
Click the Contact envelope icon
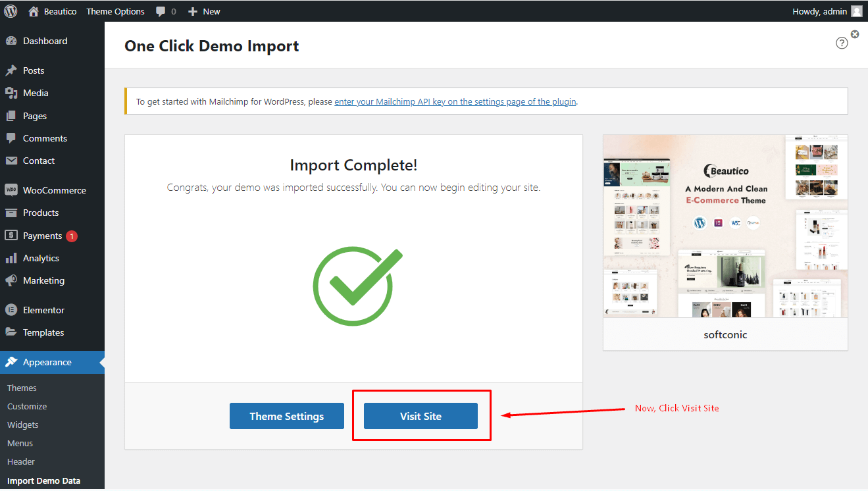coord(11,161)
